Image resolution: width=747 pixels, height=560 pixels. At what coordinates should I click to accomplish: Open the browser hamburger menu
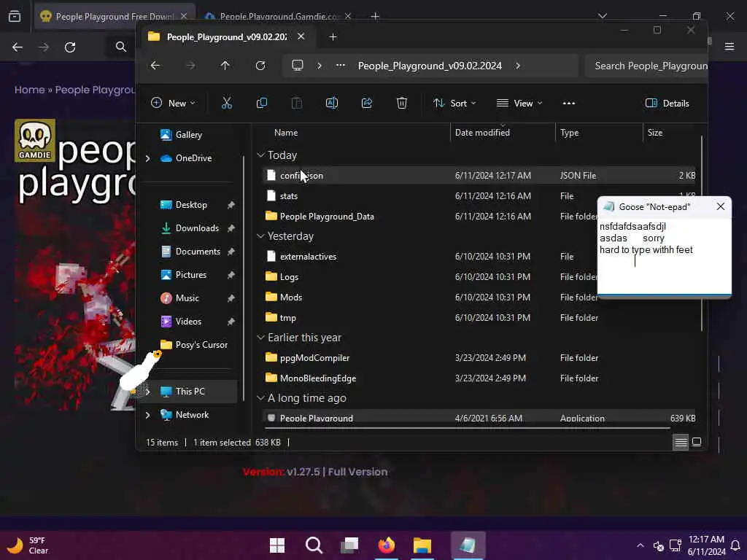(x=729, y=47)
